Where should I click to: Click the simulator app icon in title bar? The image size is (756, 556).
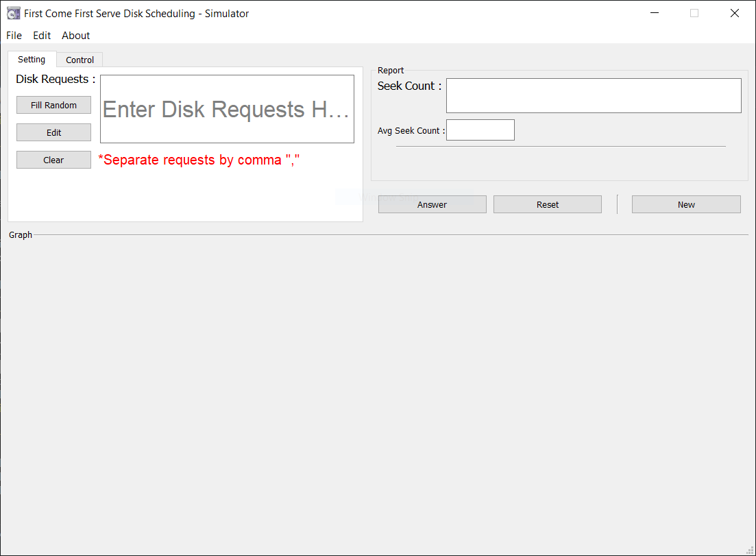pyautogui.click(x=14, y=14)
